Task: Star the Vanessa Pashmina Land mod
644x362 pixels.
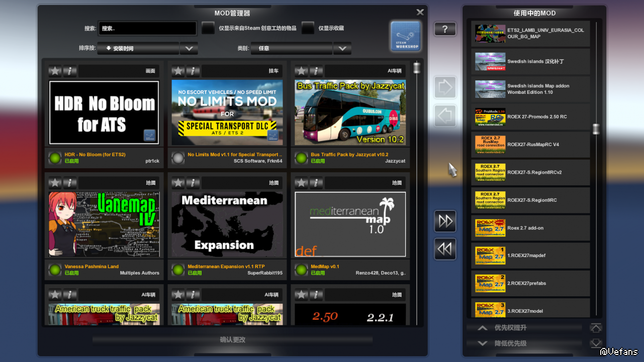Action: [55, 183]
